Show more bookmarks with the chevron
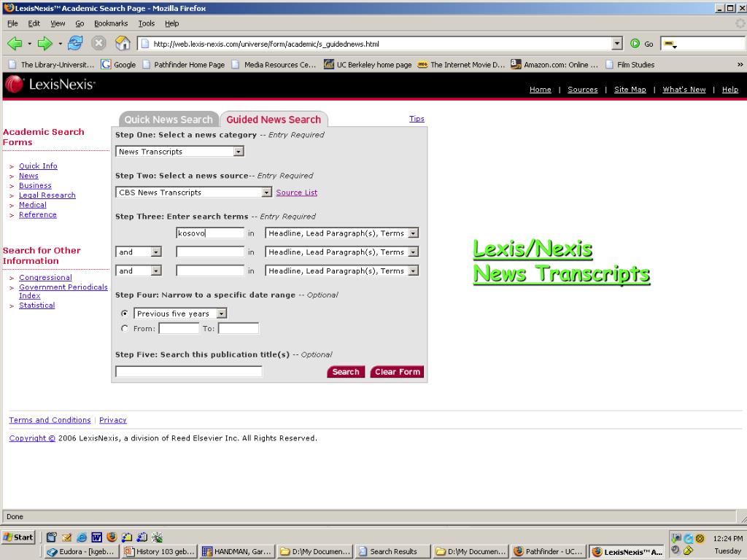 tap(740, 64)
